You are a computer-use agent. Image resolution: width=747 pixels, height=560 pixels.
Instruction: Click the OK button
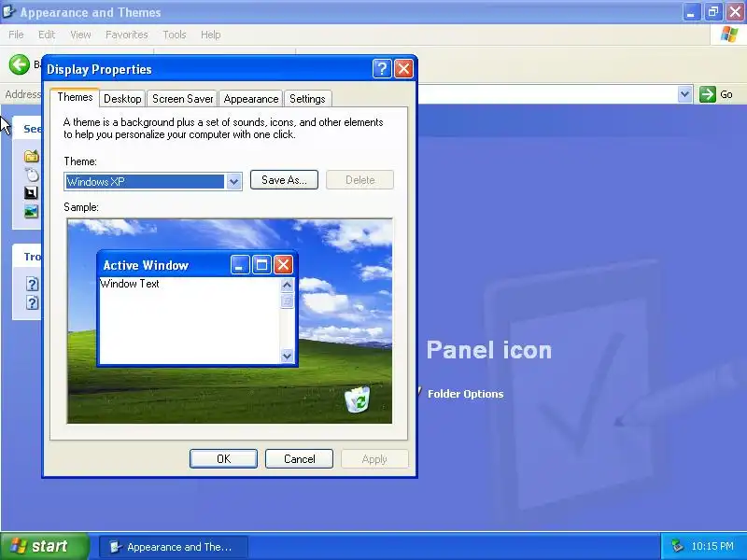tap(223, 458)
